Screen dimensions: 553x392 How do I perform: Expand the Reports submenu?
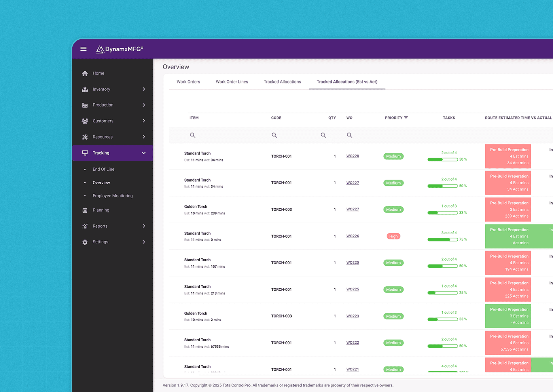click(x=144, y=226)
